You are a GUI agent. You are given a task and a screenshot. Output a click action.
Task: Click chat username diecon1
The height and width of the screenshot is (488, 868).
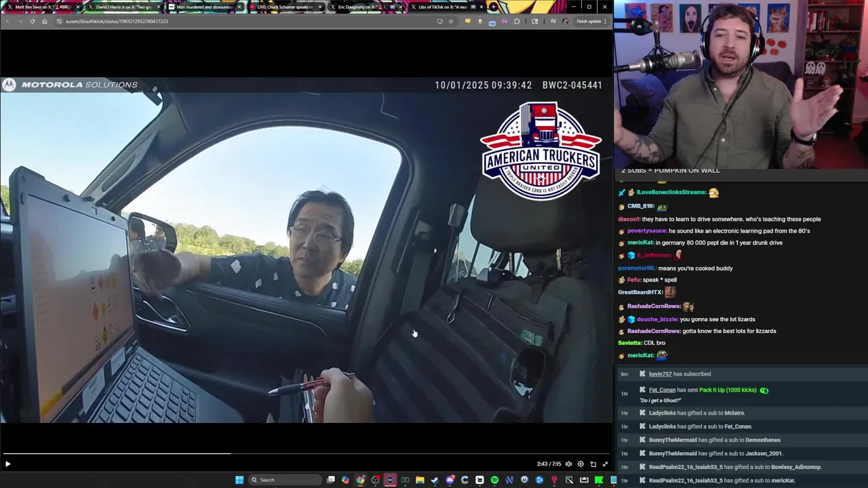coord(628,219)
